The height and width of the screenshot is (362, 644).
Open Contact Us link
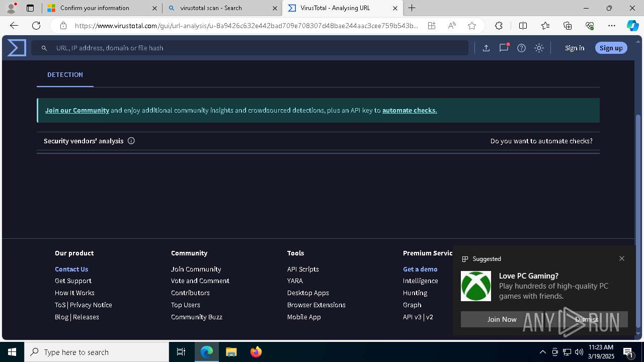pos(71,269)
